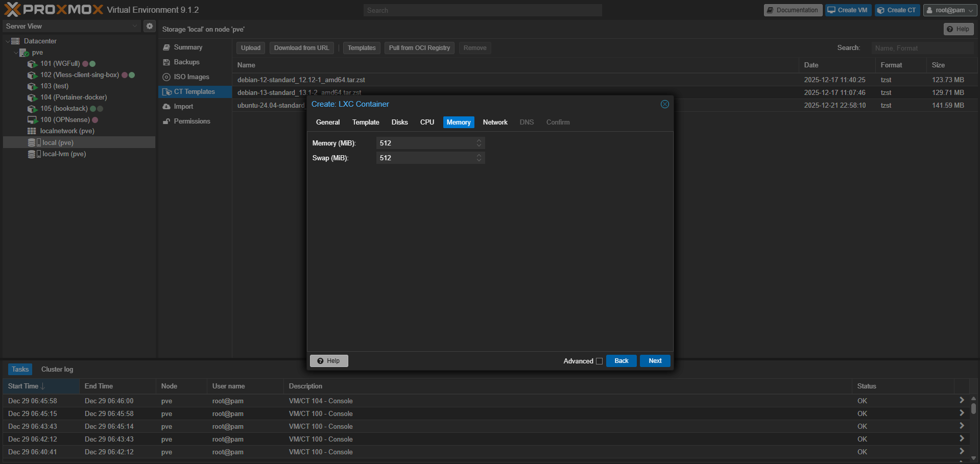
Task: Click the Help button in the dialog
Action: (329, 361)
